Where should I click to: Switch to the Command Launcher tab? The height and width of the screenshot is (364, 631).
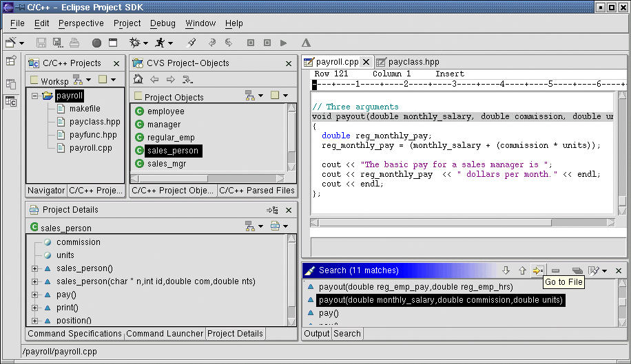click(x=165, y=334)
